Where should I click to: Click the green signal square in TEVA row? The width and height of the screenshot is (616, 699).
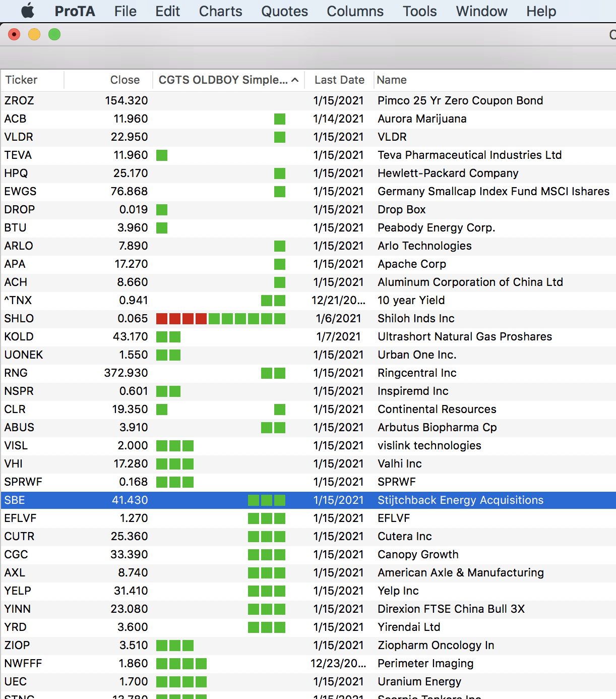click(x=162, y=155)
